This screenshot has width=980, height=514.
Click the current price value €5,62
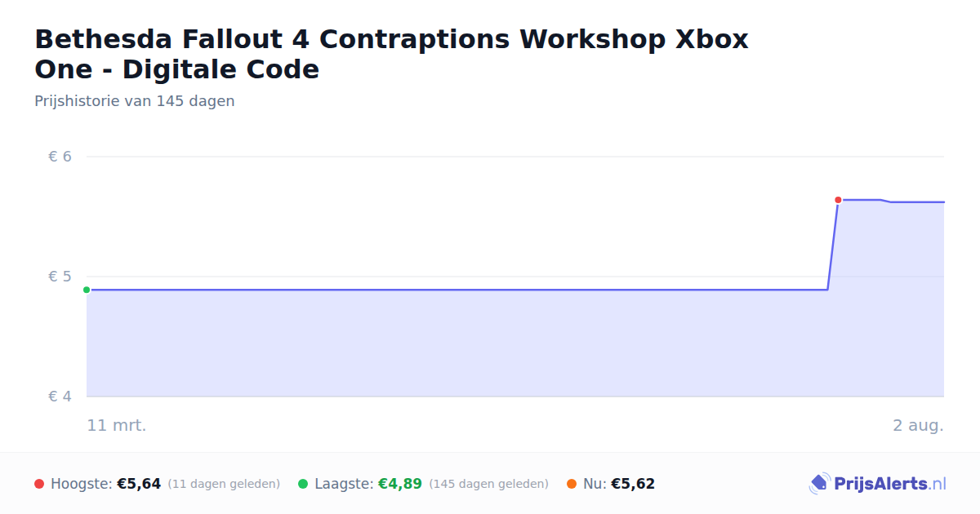pyautogui.click(x=633, y=484)
